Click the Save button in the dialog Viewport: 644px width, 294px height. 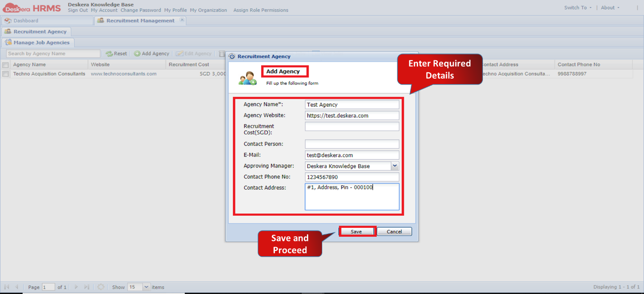pos(356,232)
